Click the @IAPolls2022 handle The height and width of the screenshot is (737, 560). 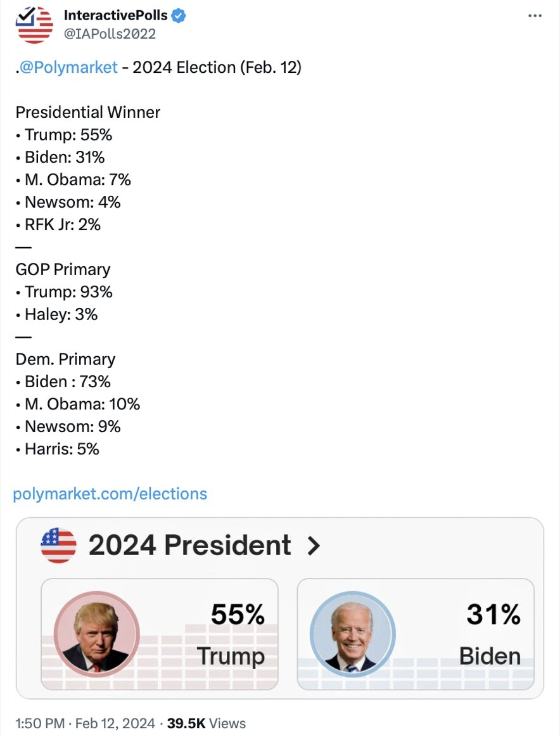(x=110, y=34)
